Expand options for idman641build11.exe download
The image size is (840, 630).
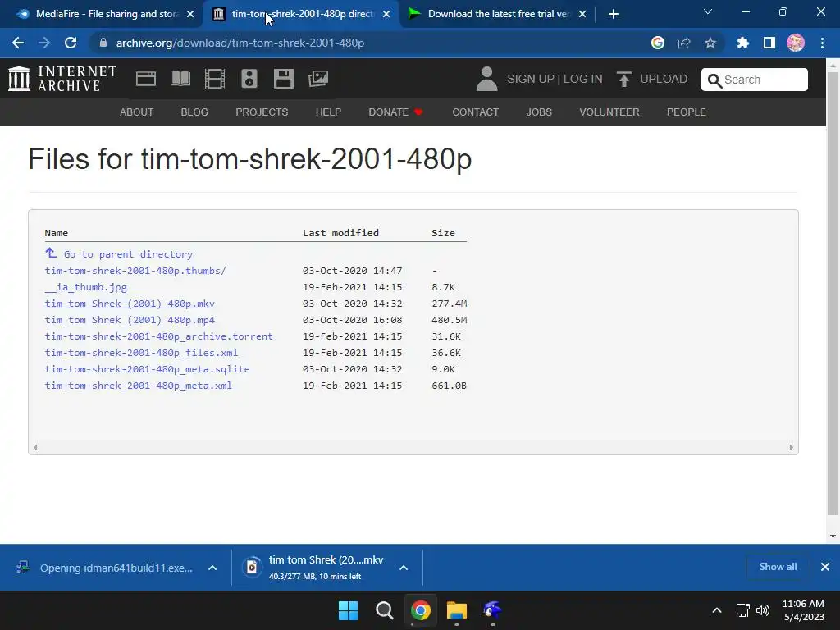click(x=212, y=568)
